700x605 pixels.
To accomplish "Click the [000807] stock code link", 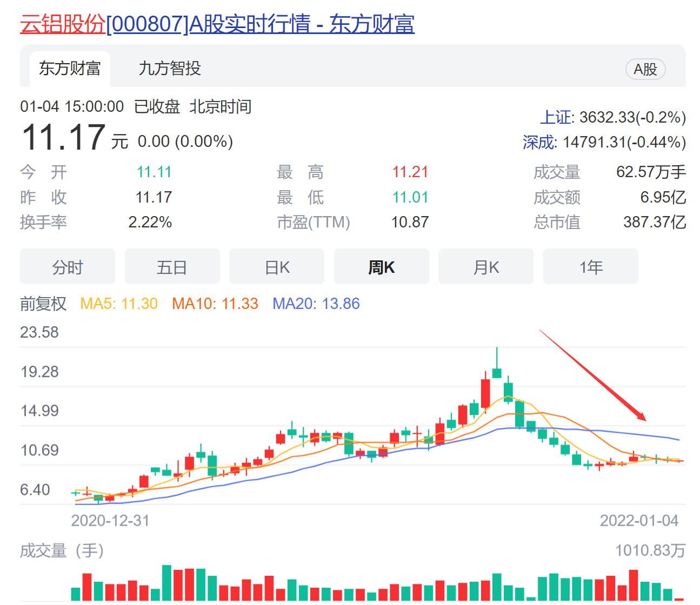I will (147, 24).
